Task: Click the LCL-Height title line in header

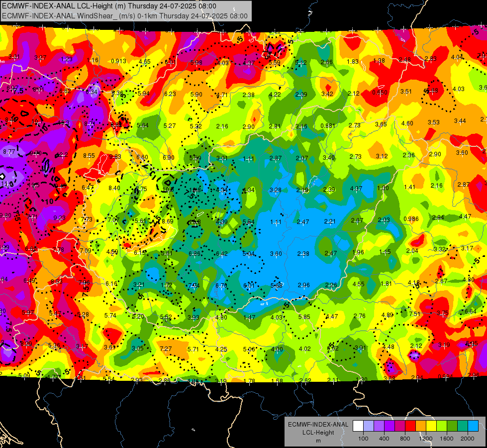Action: click(109, 6)
